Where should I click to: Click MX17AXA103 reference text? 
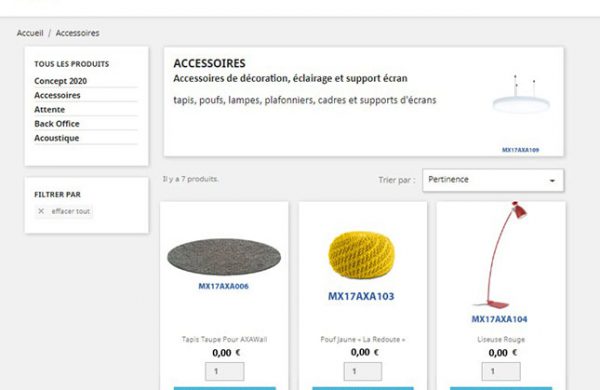(x=361, y=296)
